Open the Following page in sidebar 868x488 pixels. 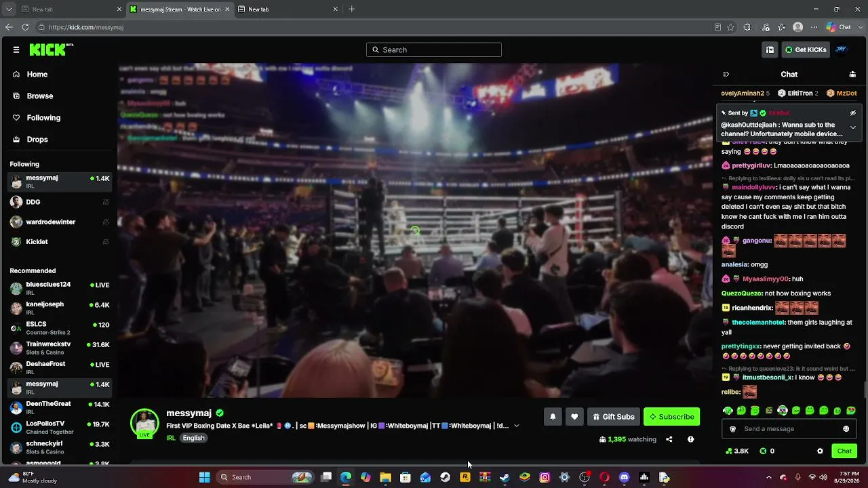[x=43, y=118]
